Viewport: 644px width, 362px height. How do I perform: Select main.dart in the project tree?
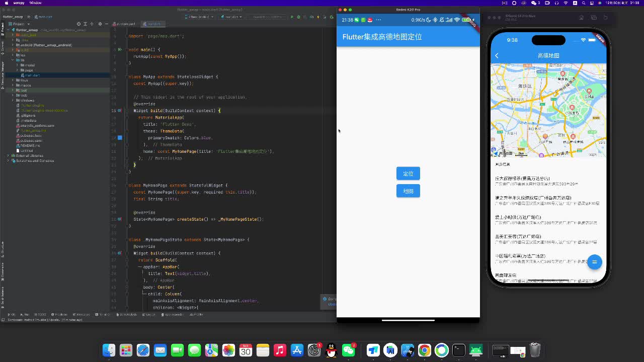(x=32, y=75)
